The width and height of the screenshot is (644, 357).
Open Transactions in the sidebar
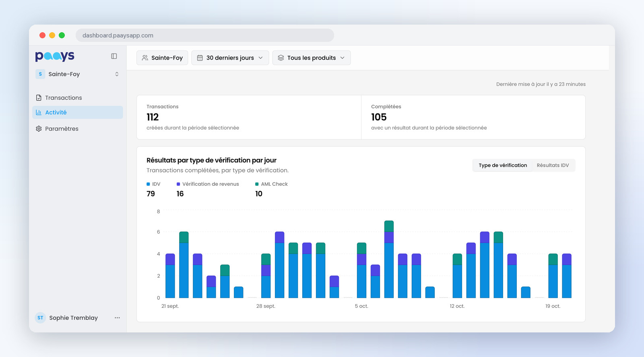(x=78, y=98)
